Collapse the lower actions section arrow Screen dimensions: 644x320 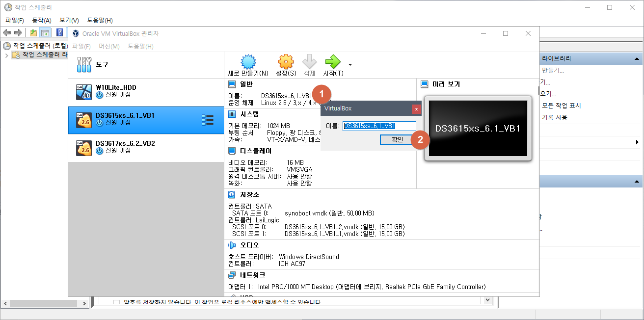tap(636, 182)
